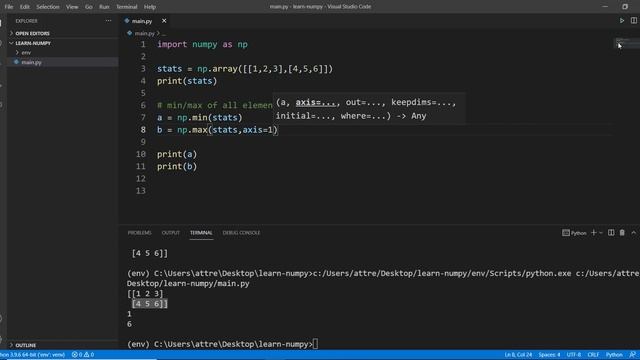
Task: Click the main.py file icon in the breadcrumb
Action: (129, 33)
